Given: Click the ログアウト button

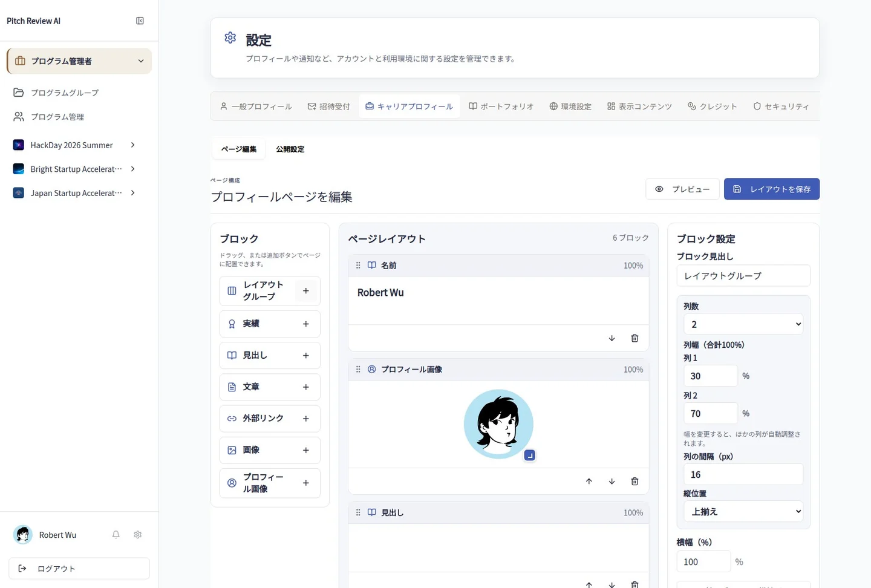Looking at the screenshot, I should click(x=79, y=569).
